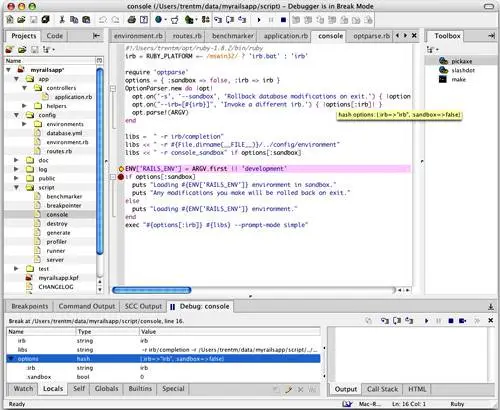Collapse the controllers folder
This screenshot has width=500, height=410.
click(x=24, y=88)
